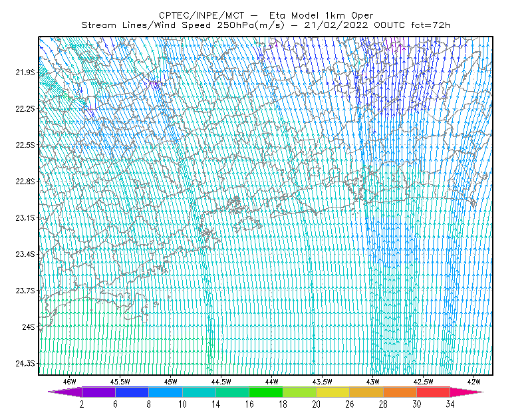Click the colorbar value label 18
Image resolution: width=532 pixels, height=411 pixels.
[283, 404]
